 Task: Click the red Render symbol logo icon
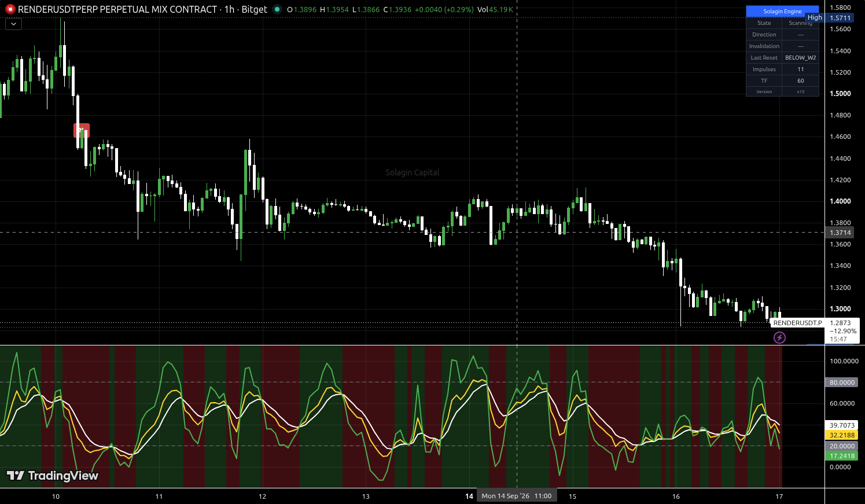tap(10, 9)
